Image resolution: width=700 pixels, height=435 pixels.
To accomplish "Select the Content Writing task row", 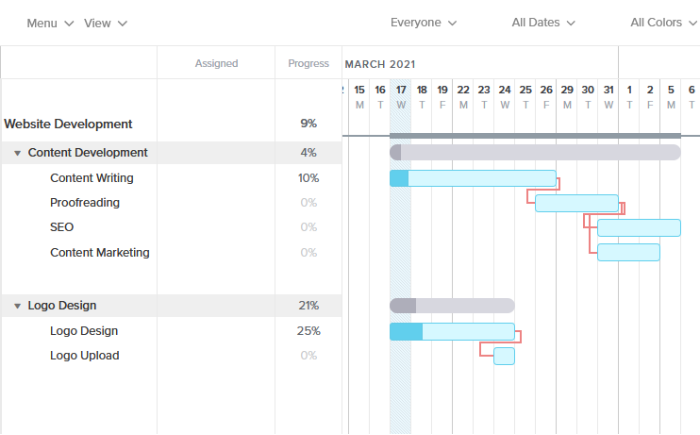I will pos(91,178).
